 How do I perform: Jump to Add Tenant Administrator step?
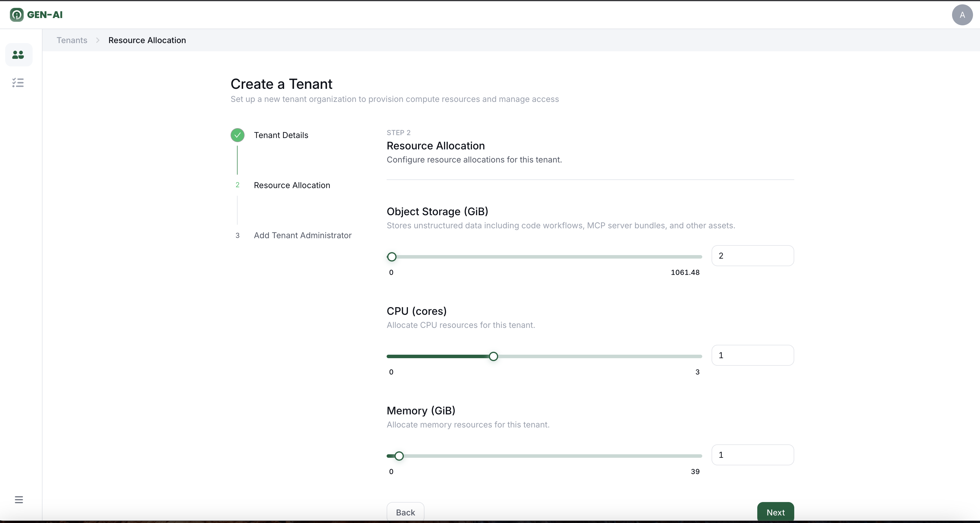pyautogui.click(x=303, y=235)
